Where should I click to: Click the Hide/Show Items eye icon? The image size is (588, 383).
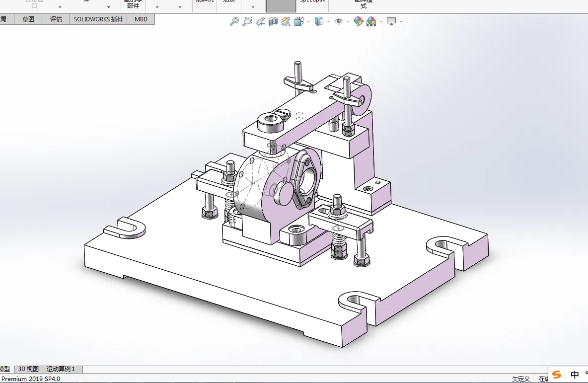tap(339, 21)
